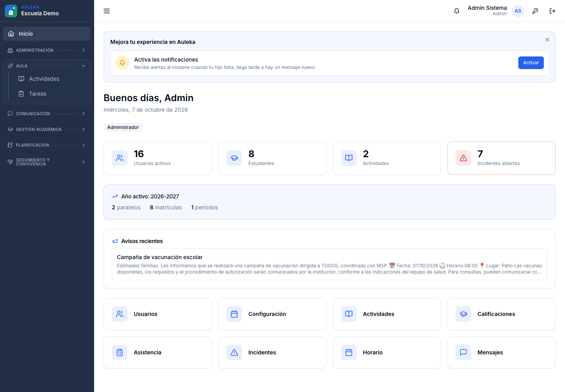Image resolution: width=565 pixels, height=392 pixels.
Task: Click the Configuración calendar icon
Action: (x=234, y=314)
